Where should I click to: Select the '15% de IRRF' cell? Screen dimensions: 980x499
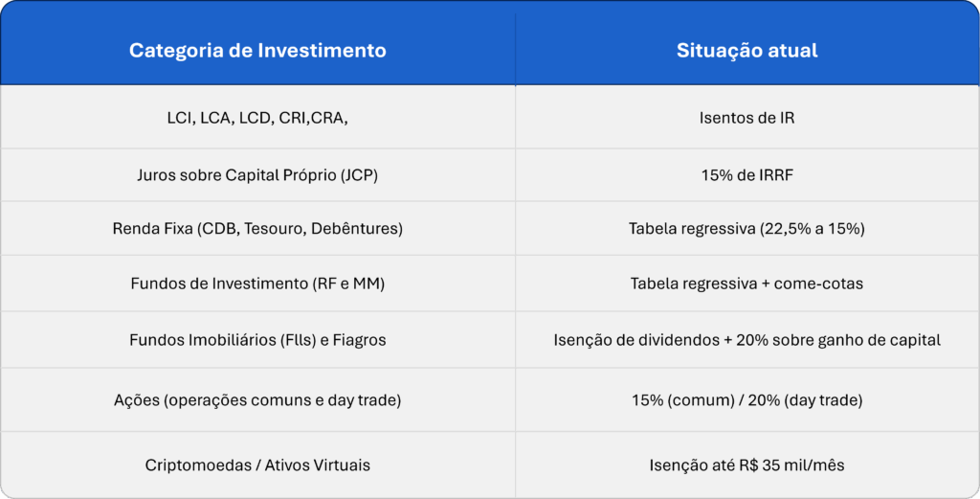746,175
